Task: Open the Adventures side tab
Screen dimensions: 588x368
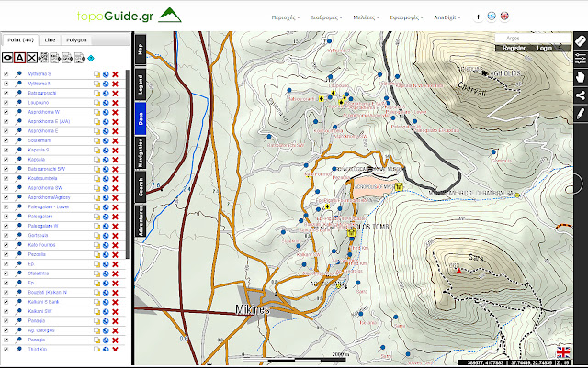Action: pyautogui.click(x=141, y=221)
